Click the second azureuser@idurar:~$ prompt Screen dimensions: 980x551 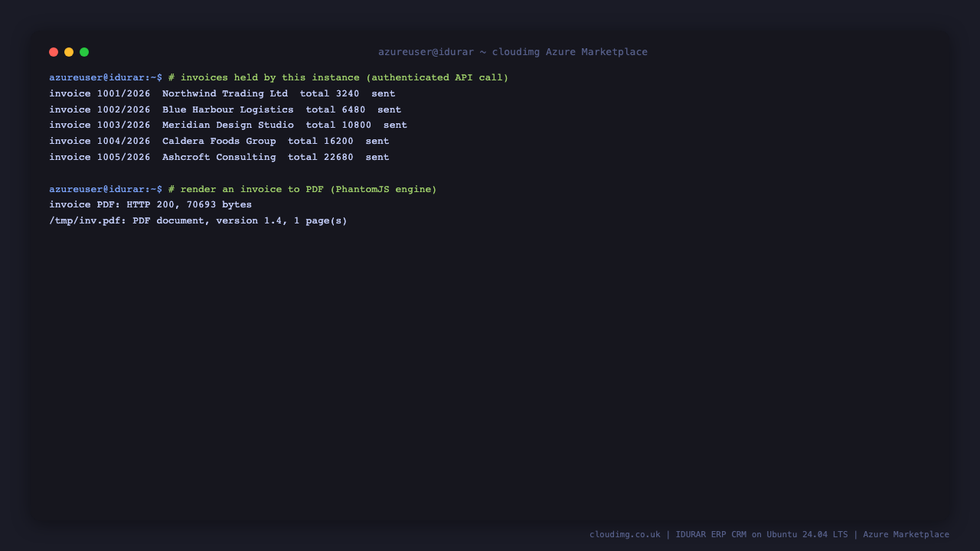(x=106, y=189)
